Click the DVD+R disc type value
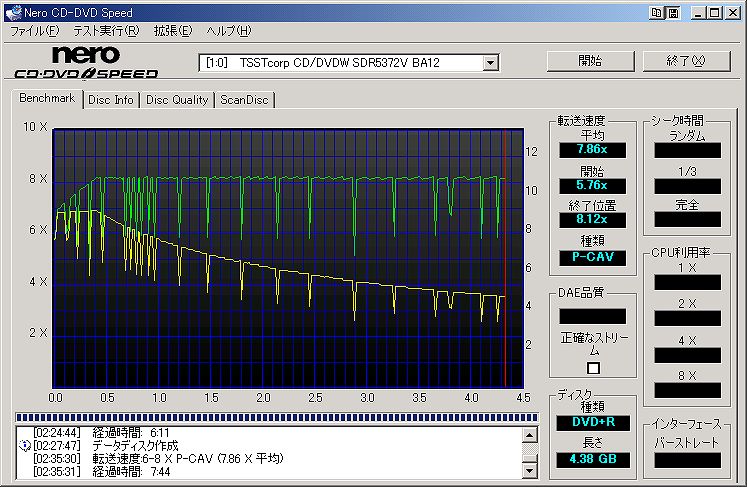Viewport: 747px width, 487px height. click(593, 423)
